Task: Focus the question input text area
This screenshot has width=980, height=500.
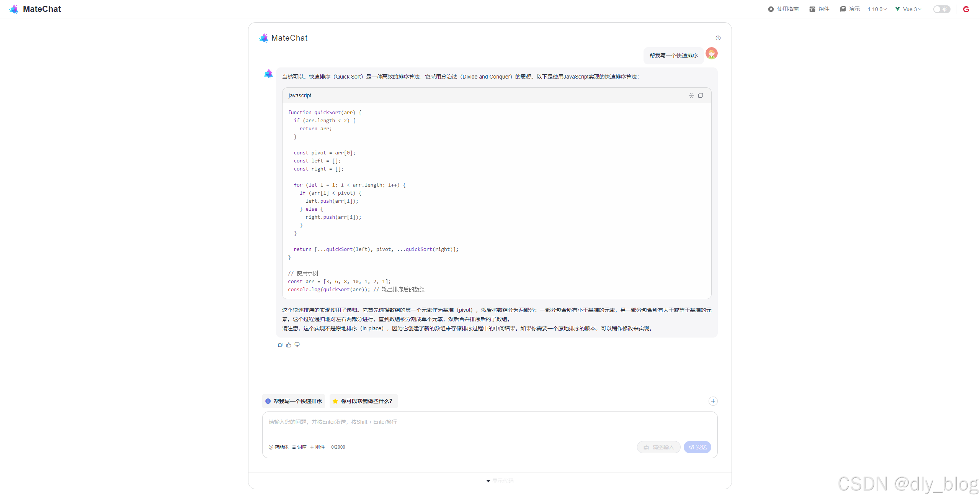Action: pyautogui.click(x=489, y=426)
